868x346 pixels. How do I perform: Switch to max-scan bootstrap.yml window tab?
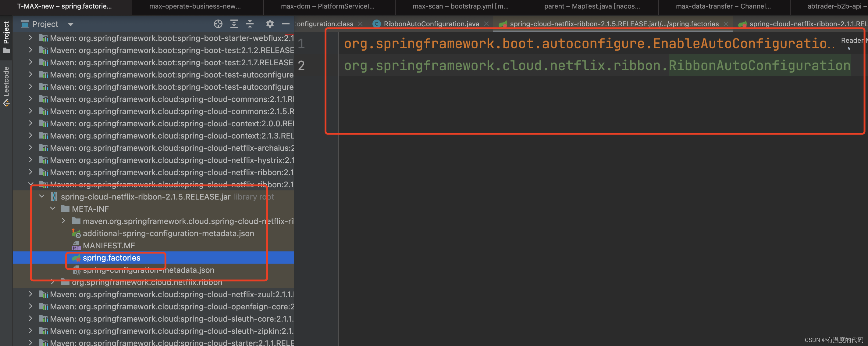460,6
